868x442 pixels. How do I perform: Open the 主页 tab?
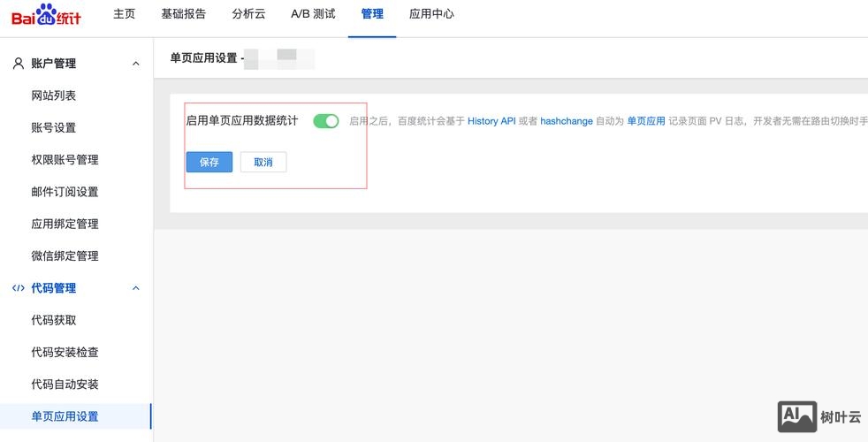[124, 14]
